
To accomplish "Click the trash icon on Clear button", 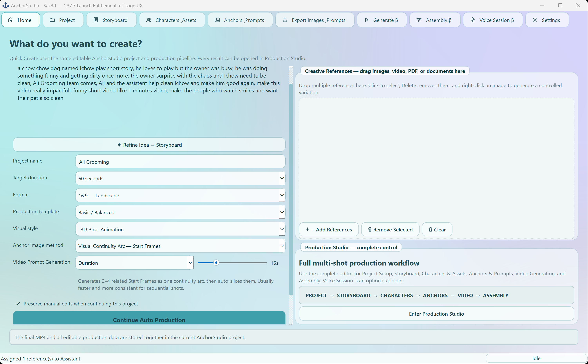I will coord(430,229).
